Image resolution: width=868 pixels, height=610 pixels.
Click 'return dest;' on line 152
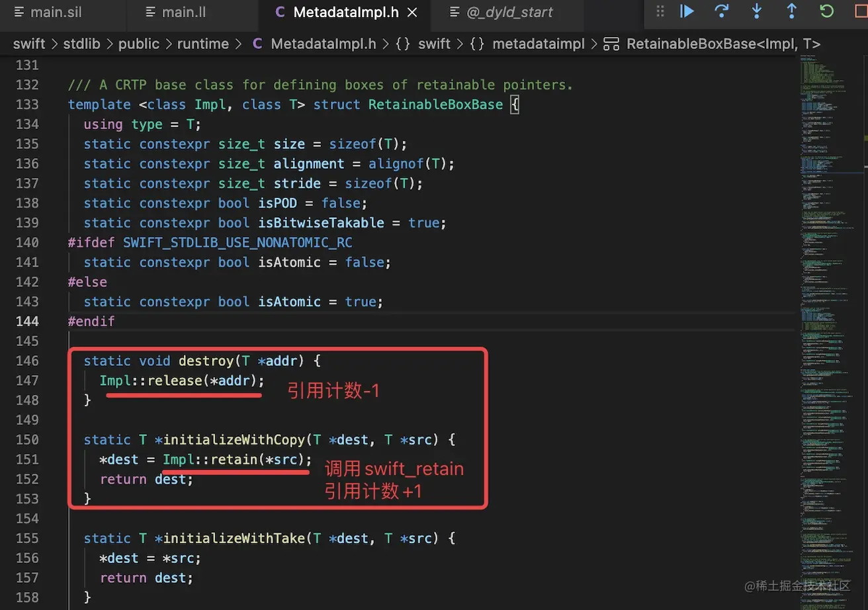click(146, 479)
